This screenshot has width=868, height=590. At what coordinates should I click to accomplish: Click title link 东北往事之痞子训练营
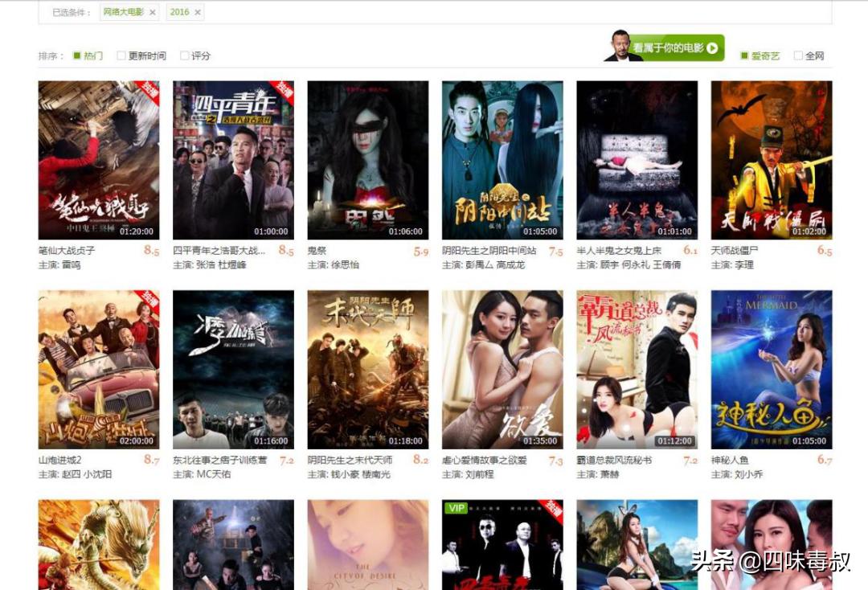(x=219, y=460)
